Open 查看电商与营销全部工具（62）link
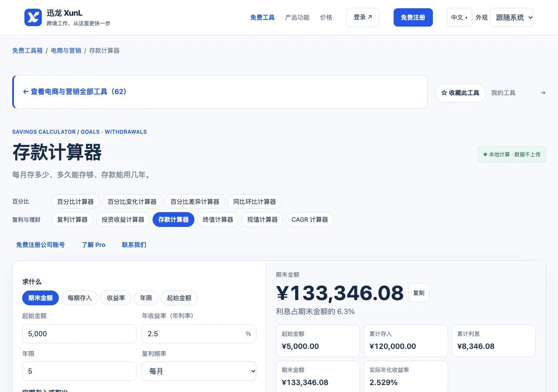The width and height of the screenshot is (558, 392). (75, 92)
